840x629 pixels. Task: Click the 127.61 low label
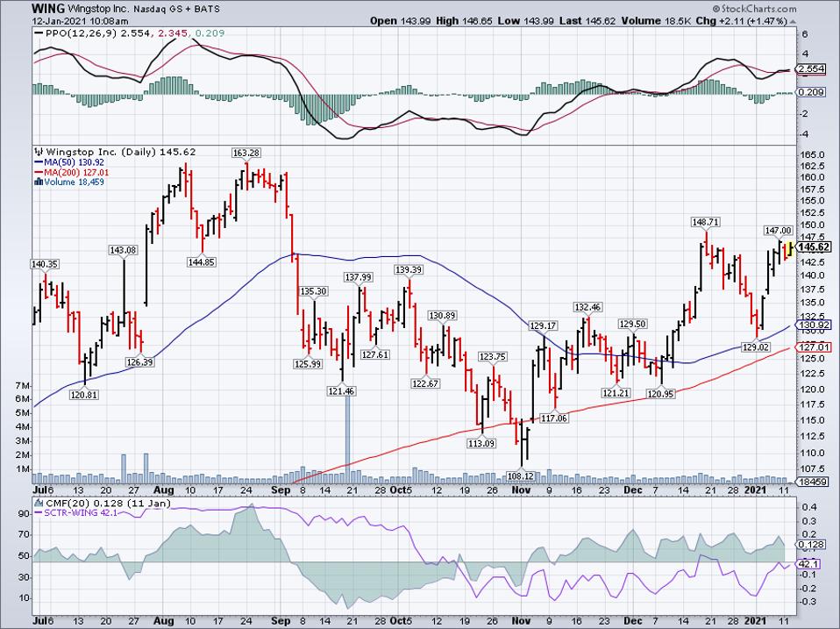375,354
